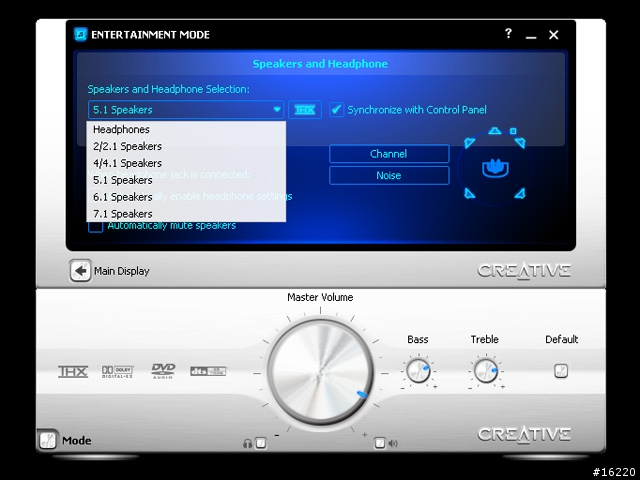Click the THX logo on the lower panel

(73, 371)
